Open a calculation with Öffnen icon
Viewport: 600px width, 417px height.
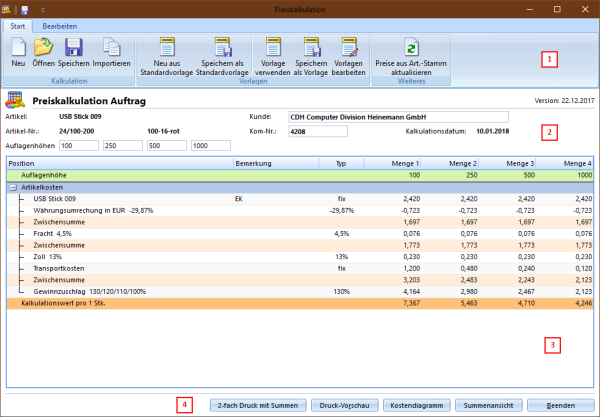(43, 47)
